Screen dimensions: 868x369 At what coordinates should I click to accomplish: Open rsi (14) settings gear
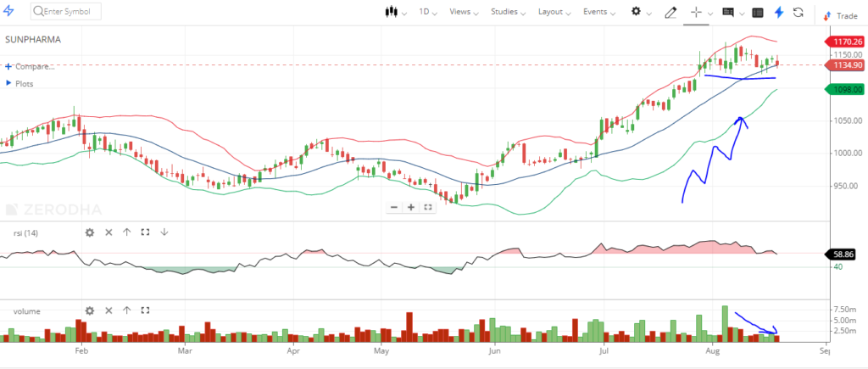(90, 232)
